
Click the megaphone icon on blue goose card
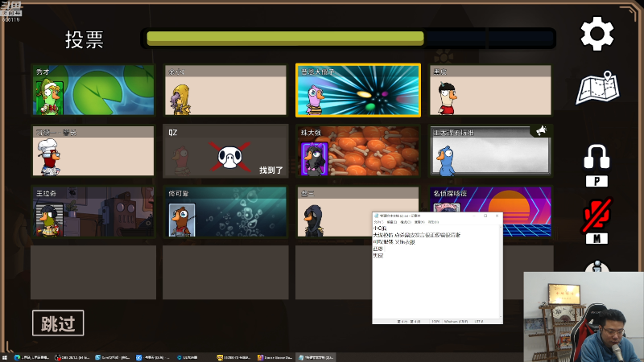pos(541,131)
